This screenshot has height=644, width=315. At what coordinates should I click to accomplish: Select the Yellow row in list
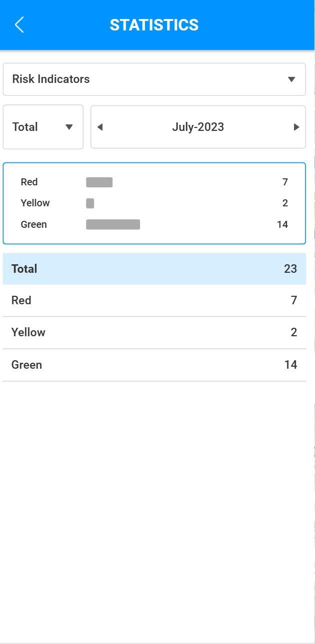[154, 332]
